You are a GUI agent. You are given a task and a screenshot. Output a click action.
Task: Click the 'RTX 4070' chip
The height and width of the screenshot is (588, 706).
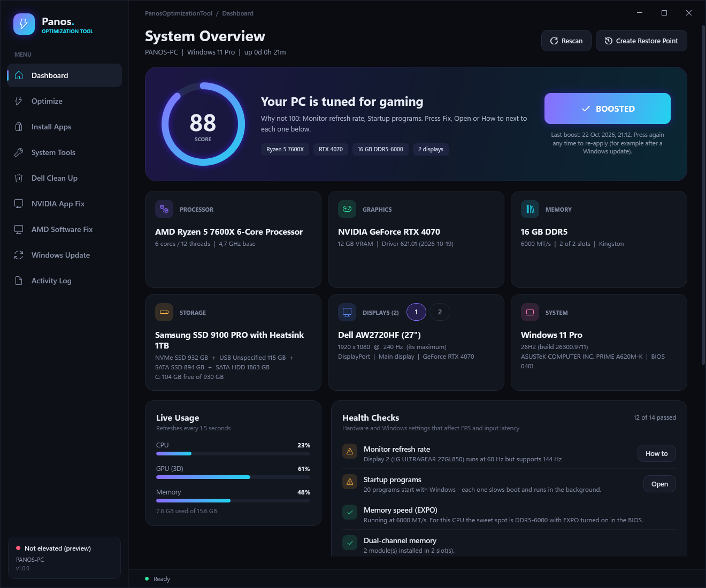coord(331,150)
